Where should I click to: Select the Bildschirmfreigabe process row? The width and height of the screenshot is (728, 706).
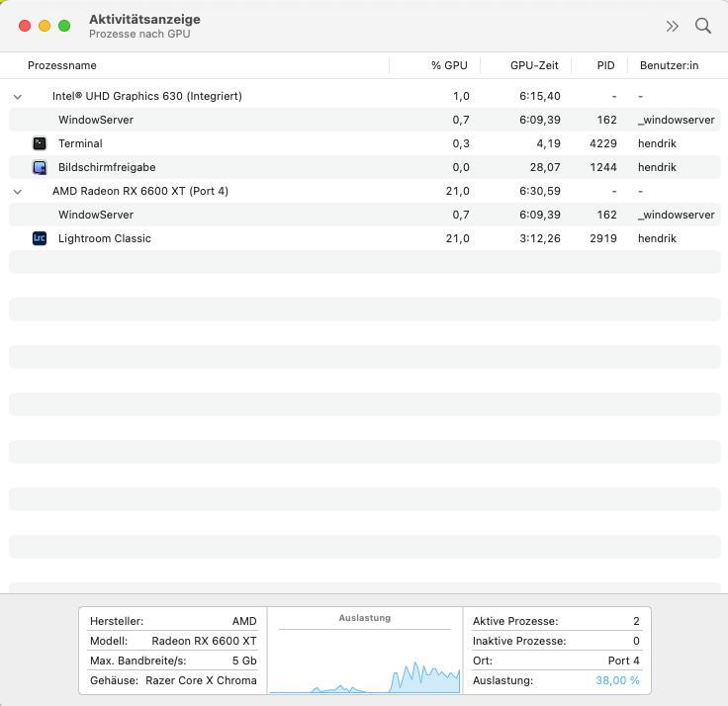tap(364, 167)
